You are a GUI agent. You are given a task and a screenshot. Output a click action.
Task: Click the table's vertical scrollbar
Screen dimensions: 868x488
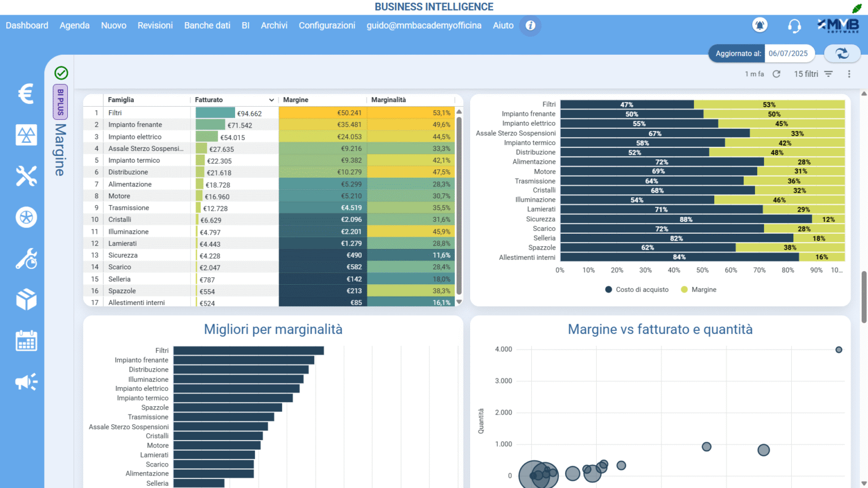[x=459, y=203]
